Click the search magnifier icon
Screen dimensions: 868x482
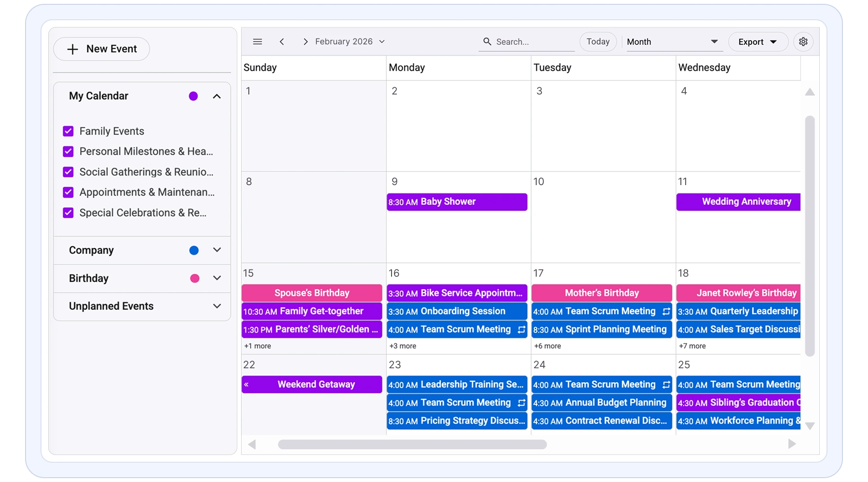pyautogui.click(x=488, y=41)
